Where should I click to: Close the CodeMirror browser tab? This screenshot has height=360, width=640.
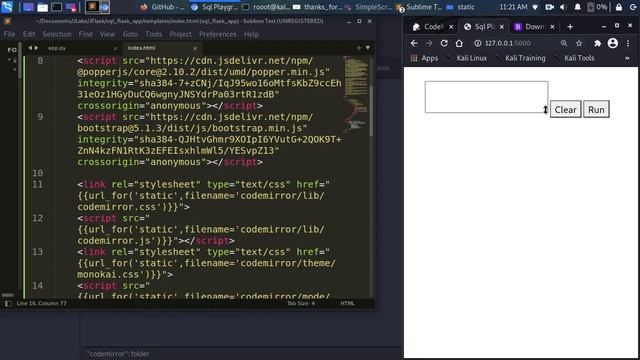click(x=451, y=27)
